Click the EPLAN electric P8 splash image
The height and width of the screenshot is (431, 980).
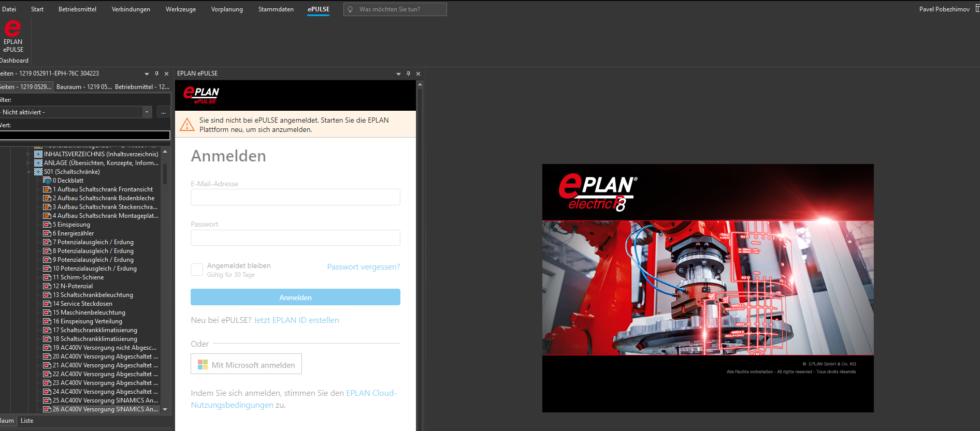(x=708, y=288)
